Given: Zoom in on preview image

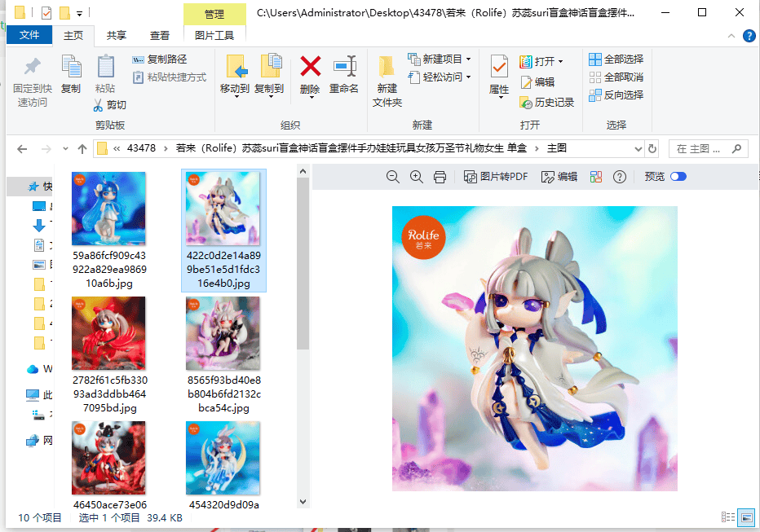Looking at the screenshot, I should (417, 177).
